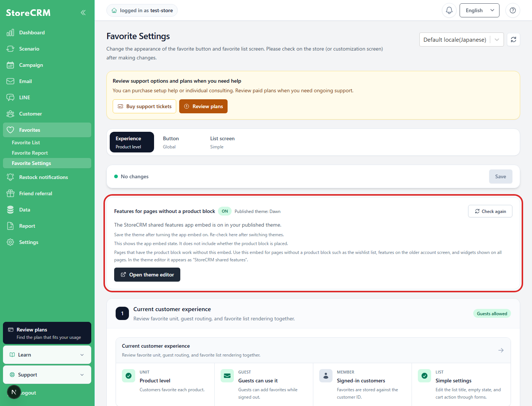Click the Email envelope icon
Viewport: 532px width, 406px height.
(x=10, y=81)
